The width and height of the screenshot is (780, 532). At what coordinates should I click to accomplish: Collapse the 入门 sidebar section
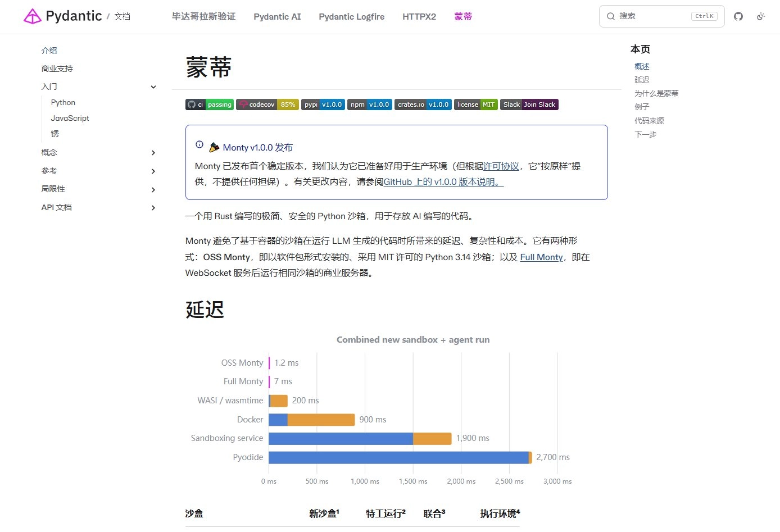click(153, 87)
